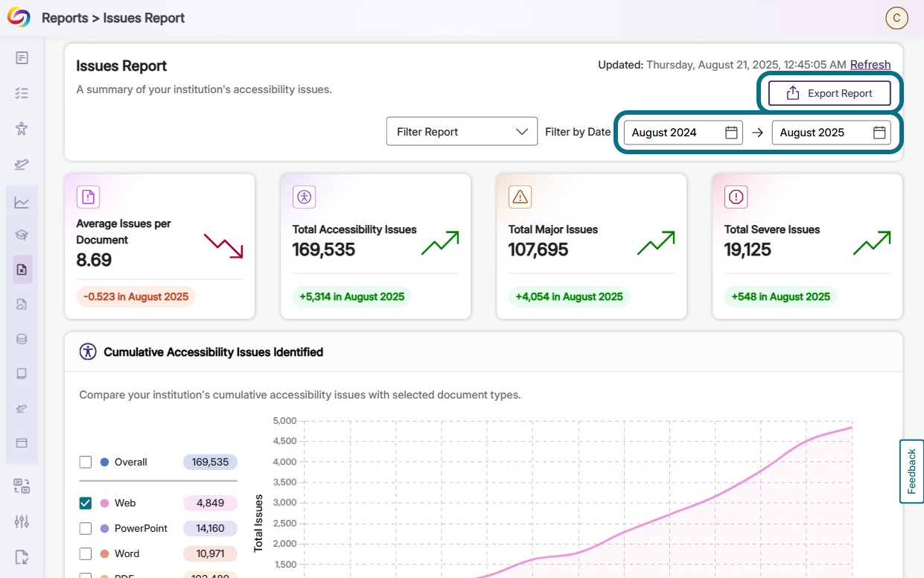Open the graduation cap sidebar icon
This screenshot has height=578, width=924.
tap(22, 235)
